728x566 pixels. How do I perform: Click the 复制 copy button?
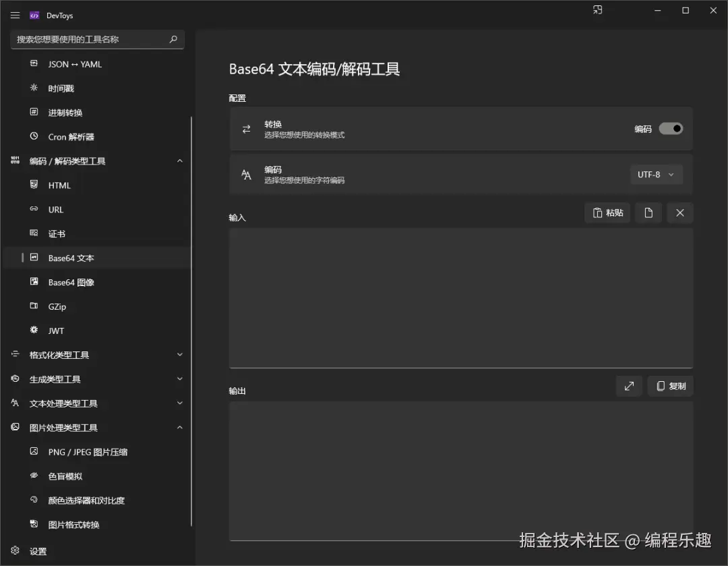[671, 386]
